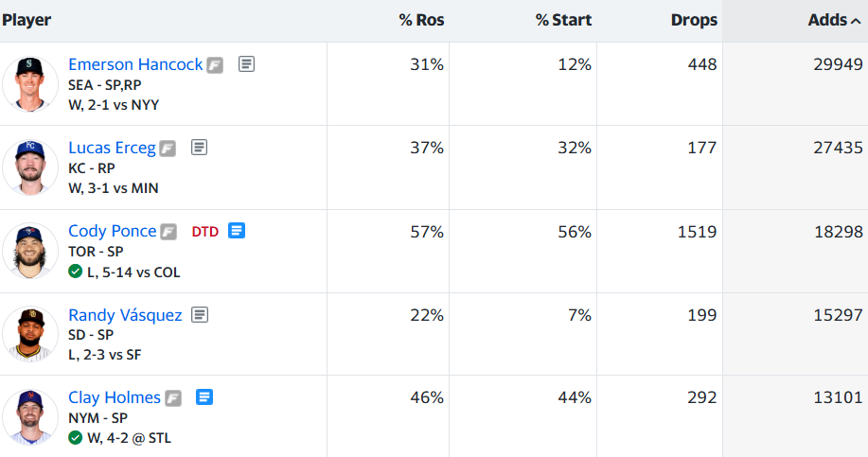Open Clay Holmes' blue notes icon
The height and width of the screenshot is (457, 868).
204,397
